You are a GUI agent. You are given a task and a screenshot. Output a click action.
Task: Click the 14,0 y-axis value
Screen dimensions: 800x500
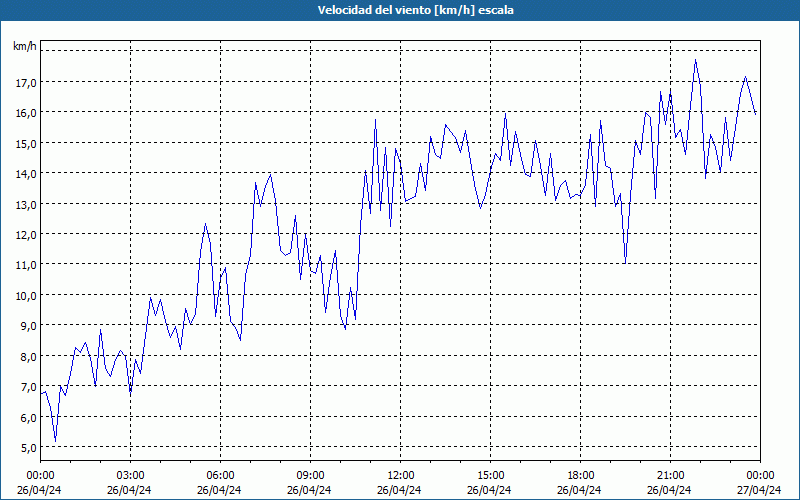coord(26,174)
